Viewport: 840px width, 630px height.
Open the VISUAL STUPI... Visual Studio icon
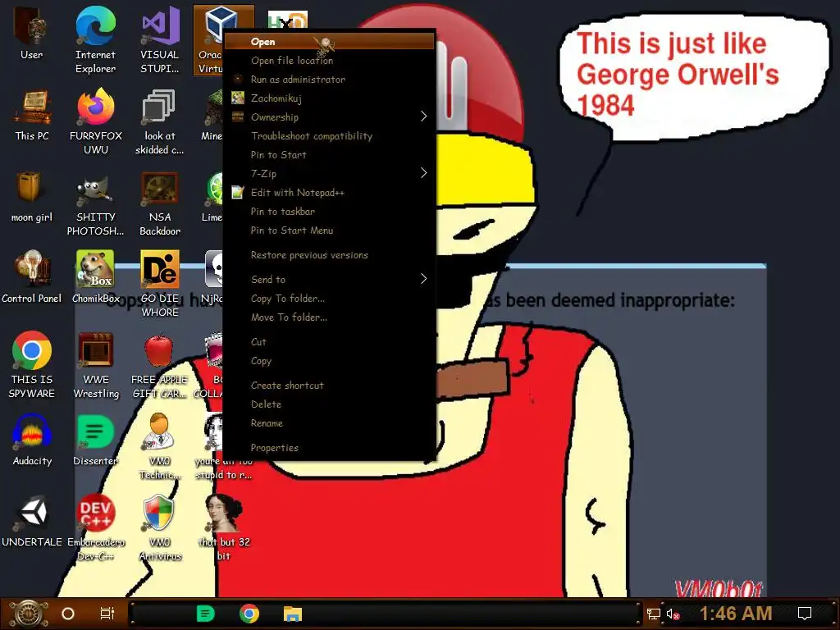[160, 39]
